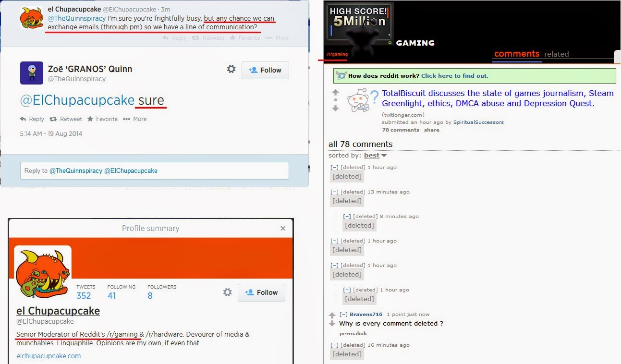The width and height of the screenshot is (621, 364).
Task: Click 'all 78 comments' heading
Action: (360, 144)
